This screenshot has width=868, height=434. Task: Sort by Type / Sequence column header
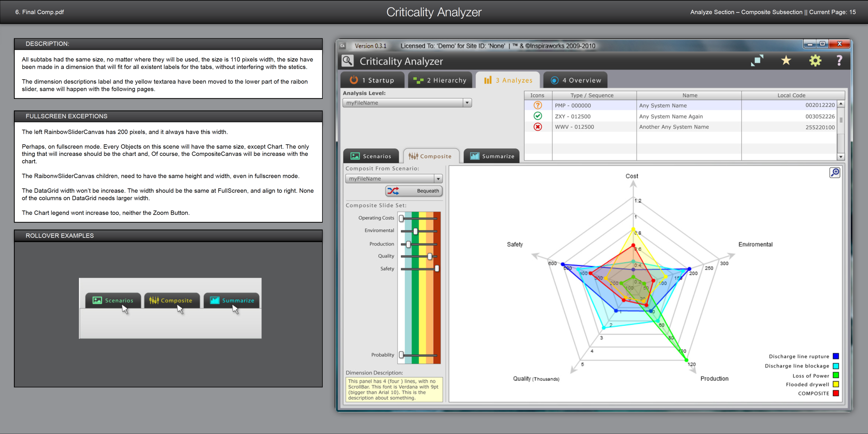pyautogui.click(x=594, y=95)
